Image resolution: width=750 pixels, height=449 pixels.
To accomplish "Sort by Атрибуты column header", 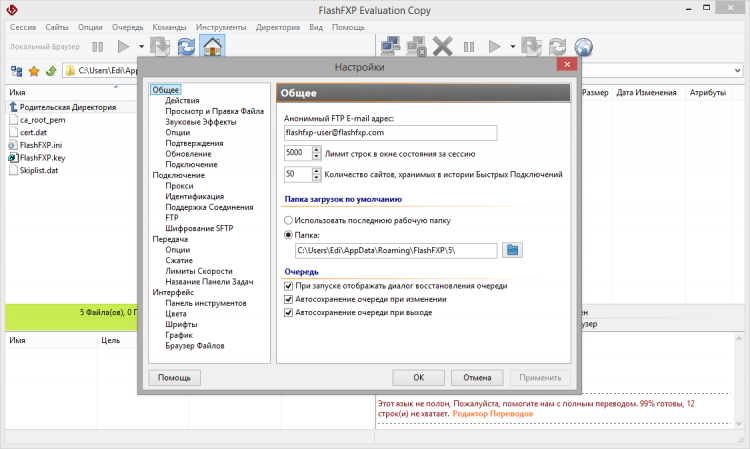I will pyautogui.click(x=707, y=92).
